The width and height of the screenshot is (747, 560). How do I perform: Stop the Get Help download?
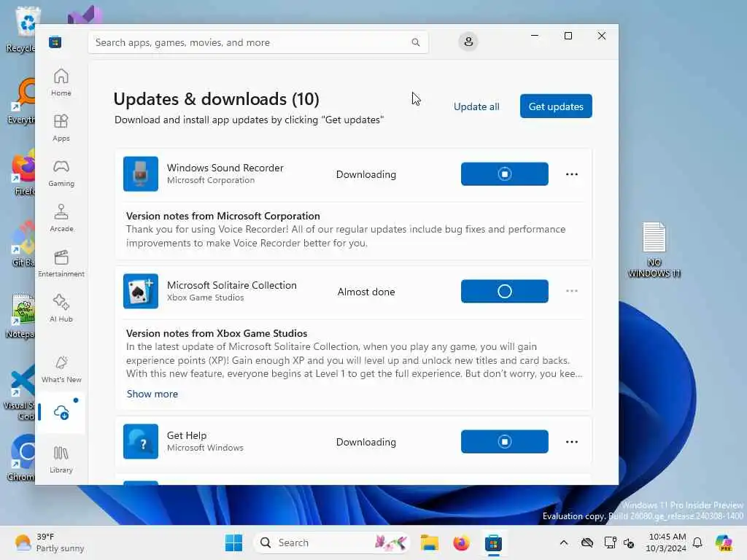505,441
